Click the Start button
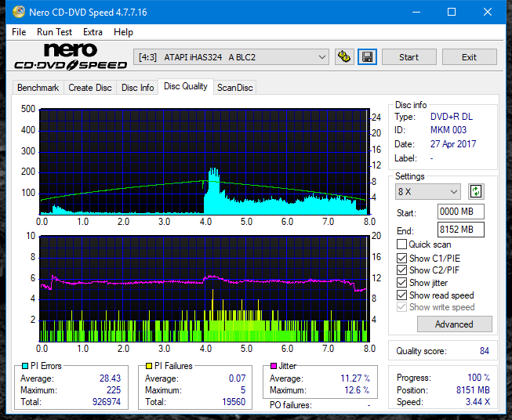Screen dimensions: 512x420 (409, 57)
